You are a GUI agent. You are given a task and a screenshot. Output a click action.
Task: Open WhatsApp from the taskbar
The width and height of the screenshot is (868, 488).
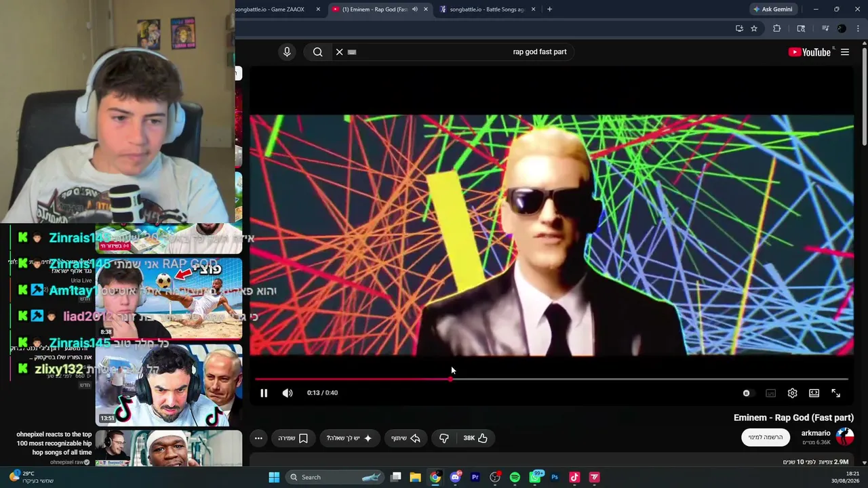[x=535, y=477]
